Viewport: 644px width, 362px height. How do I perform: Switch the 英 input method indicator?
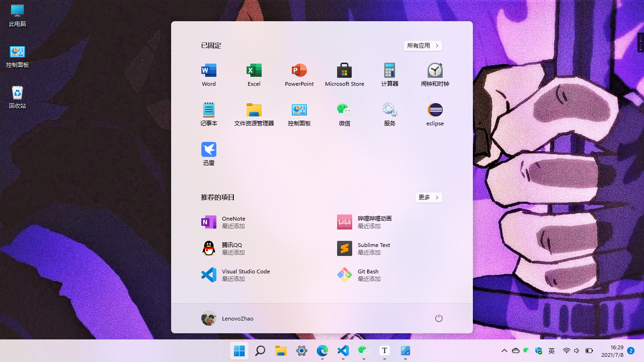pyautogui.click(x=552, y=351)
